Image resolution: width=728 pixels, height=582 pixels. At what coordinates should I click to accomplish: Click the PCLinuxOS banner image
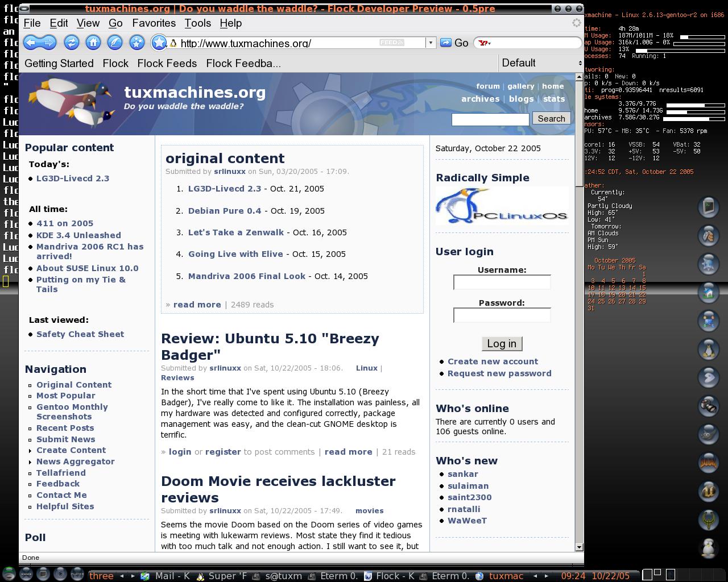502,206
